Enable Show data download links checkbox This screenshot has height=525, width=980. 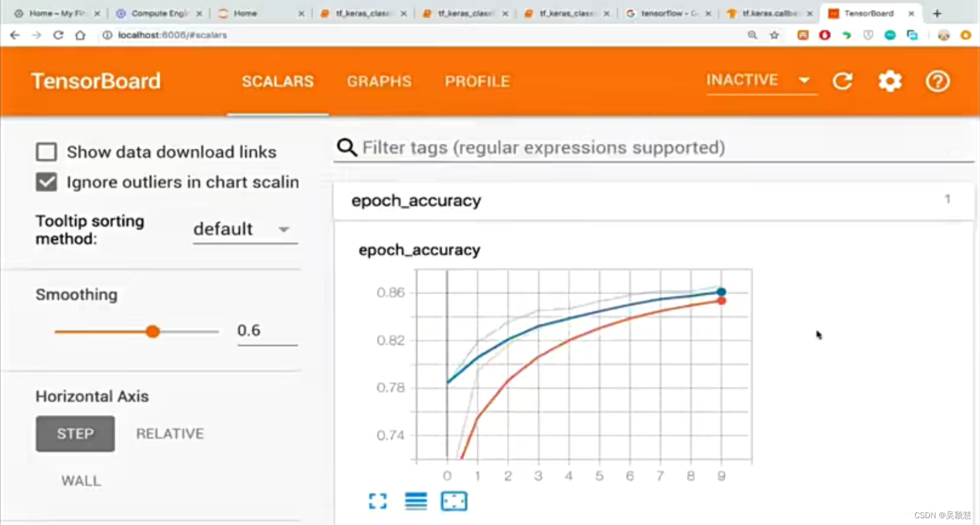coord(46,152)
